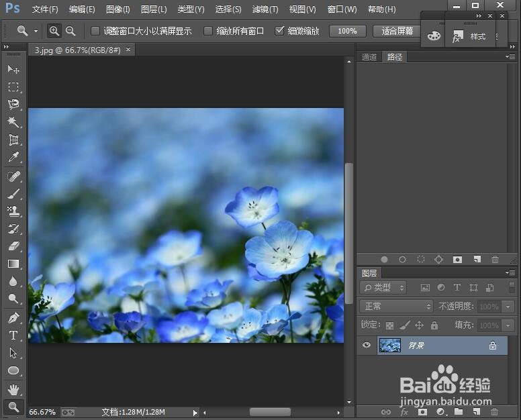Select the Gradient tool
The height and width of the screenshot is (420, 521).
(13, 264)
